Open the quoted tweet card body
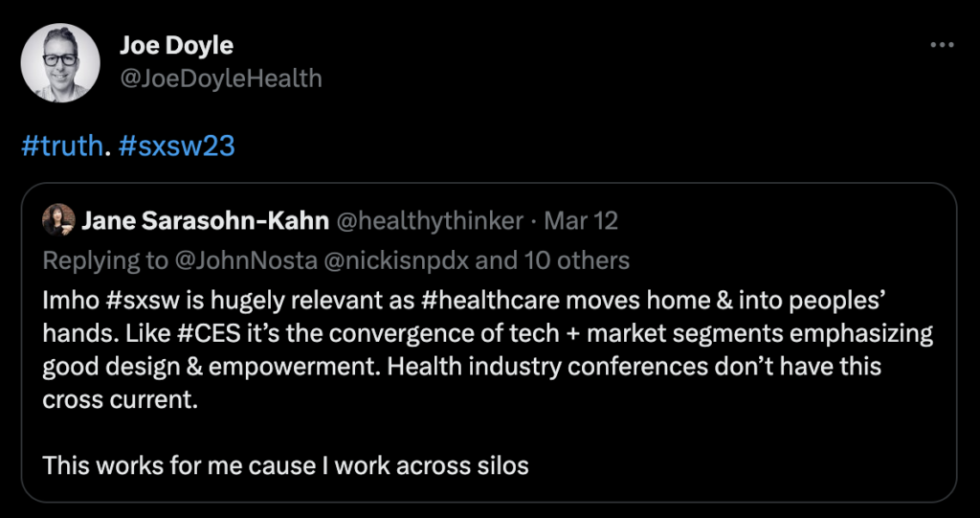The width and height of the screenshot is (980, 518). (x=489, y=342)
